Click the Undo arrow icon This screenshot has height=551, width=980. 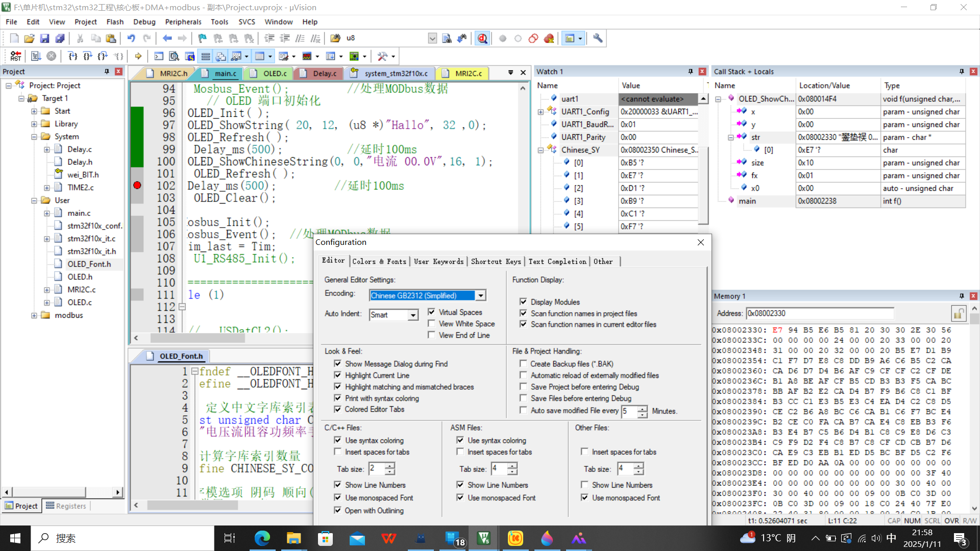[131, 38]
